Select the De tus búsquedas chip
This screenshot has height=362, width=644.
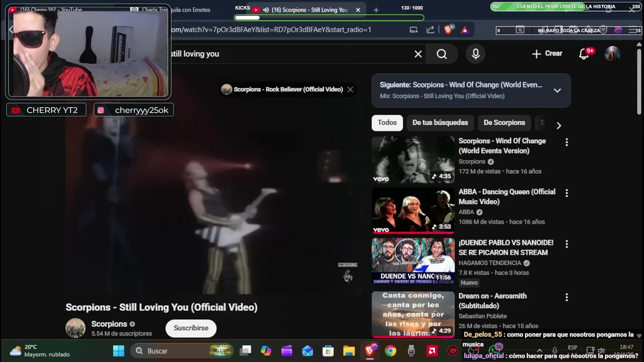point(440,123)
